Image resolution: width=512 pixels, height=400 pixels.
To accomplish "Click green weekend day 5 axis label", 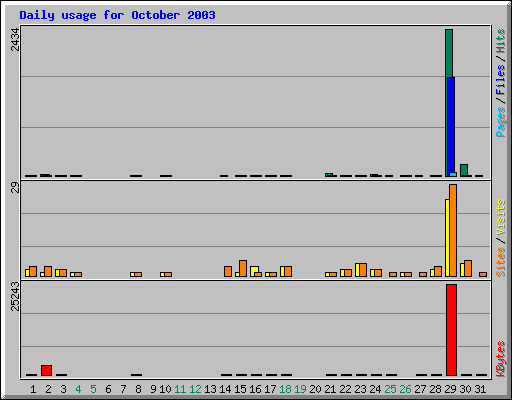I will click(93, 389).
